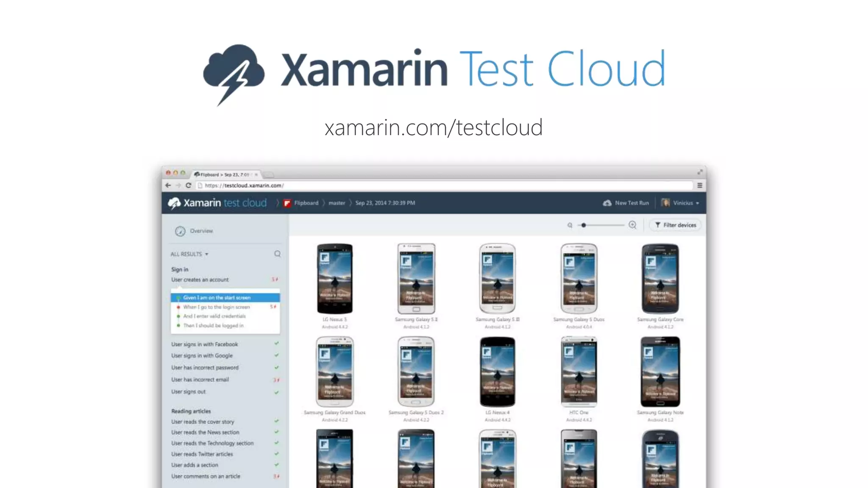The height and width of the screenshot is (488, 868).
Task: Open the LG Nexus 4 device screenshot
Action: tap(498, 372)
